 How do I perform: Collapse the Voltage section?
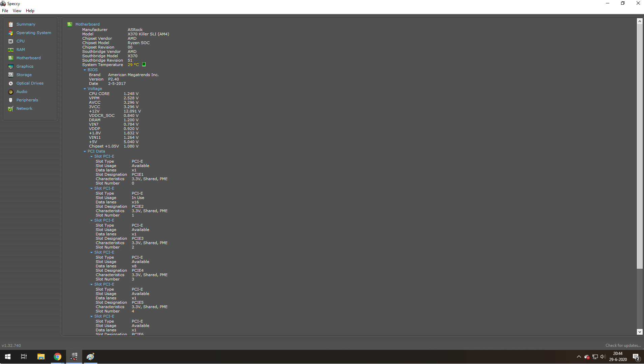tap(85, 89)
